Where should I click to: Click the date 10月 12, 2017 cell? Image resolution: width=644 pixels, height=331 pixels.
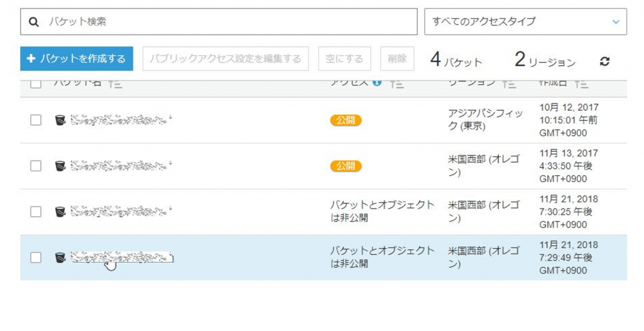(569, 120)
